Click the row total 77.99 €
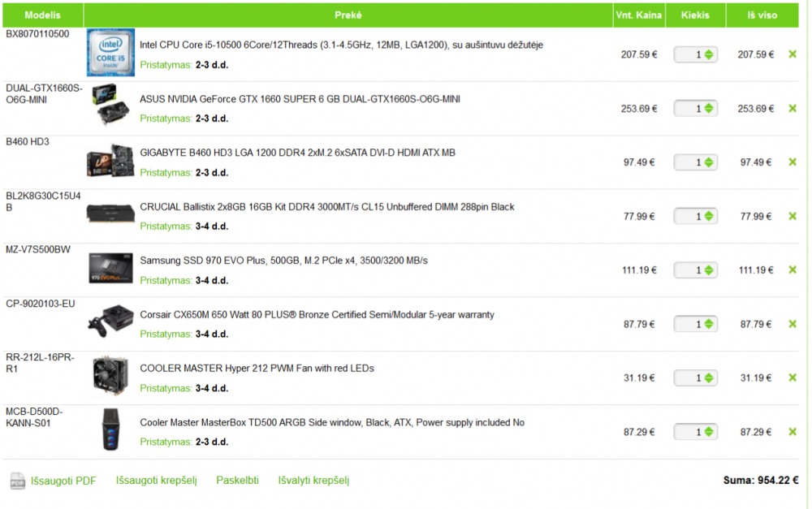The width and height of the screenshot is (812, 509). (x=755, y=216)
